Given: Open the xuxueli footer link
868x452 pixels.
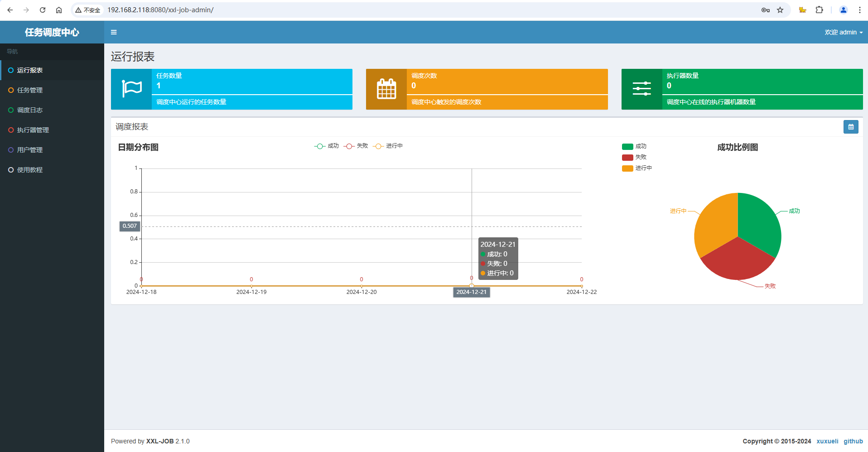Looking at the screenshot, I should click(827, 441).
